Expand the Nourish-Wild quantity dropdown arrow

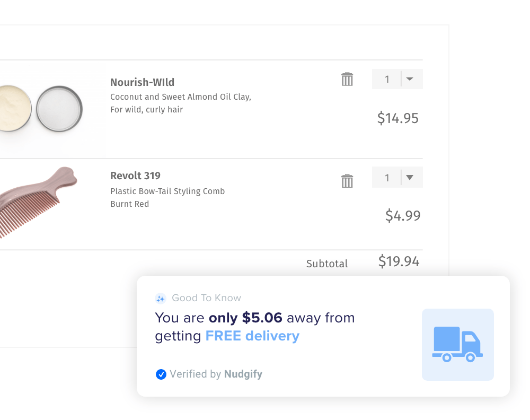(x=410, y=79)
